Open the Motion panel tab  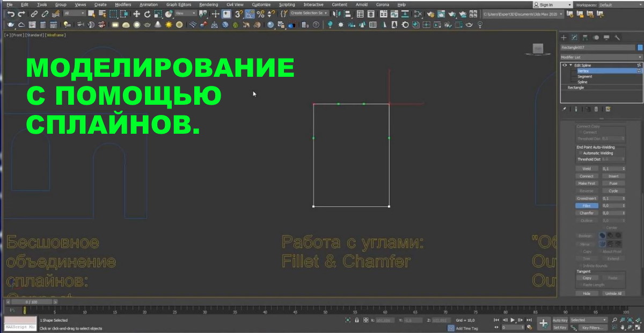pyautogui.click(x=596, y=38)
